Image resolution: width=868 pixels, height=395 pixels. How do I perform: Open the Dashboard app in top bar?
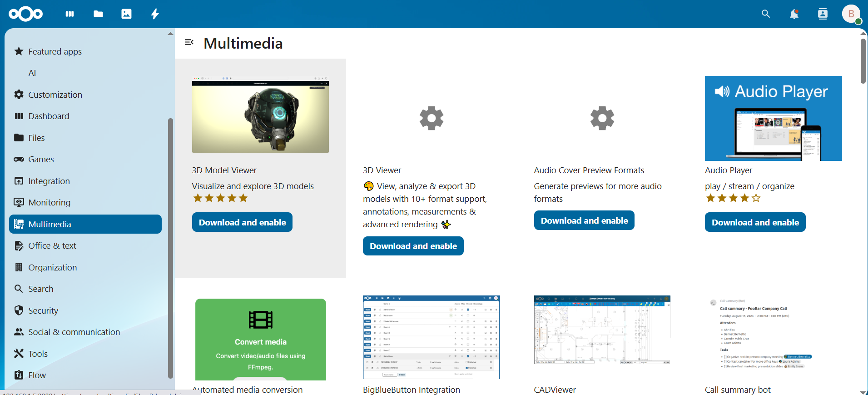pyautogui.click(x=69, y=14)
